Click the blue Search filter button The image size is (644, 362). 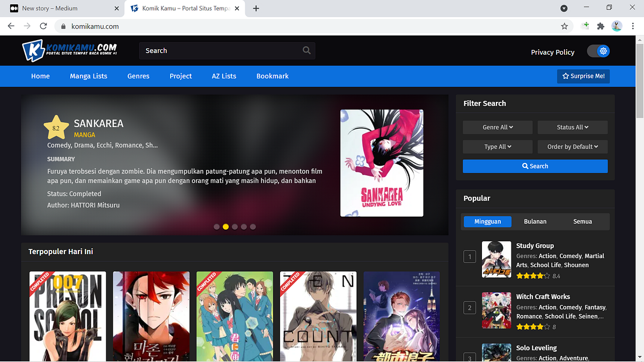(535, 166)
